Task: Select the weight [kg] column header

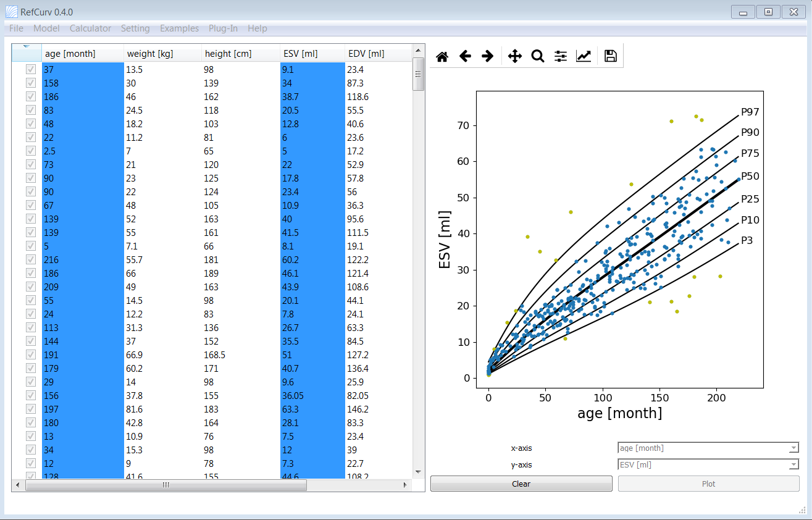Action: [163, 53]
